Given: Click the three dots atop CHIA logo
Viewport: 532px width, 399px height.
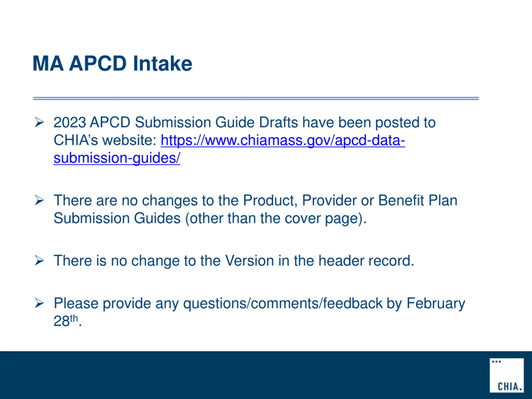Looking at the screenshot, I should 496,361.
